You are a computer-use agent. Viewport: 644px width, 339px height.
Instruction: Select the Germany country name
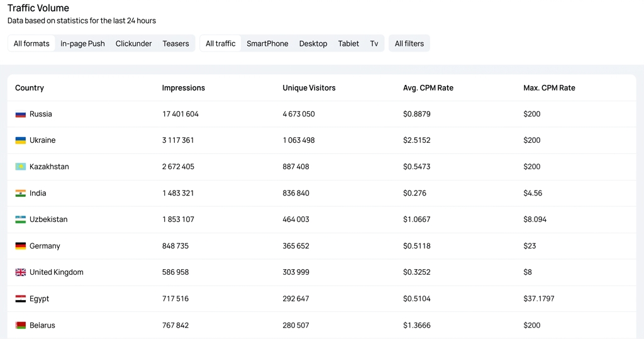pos(45,246)
